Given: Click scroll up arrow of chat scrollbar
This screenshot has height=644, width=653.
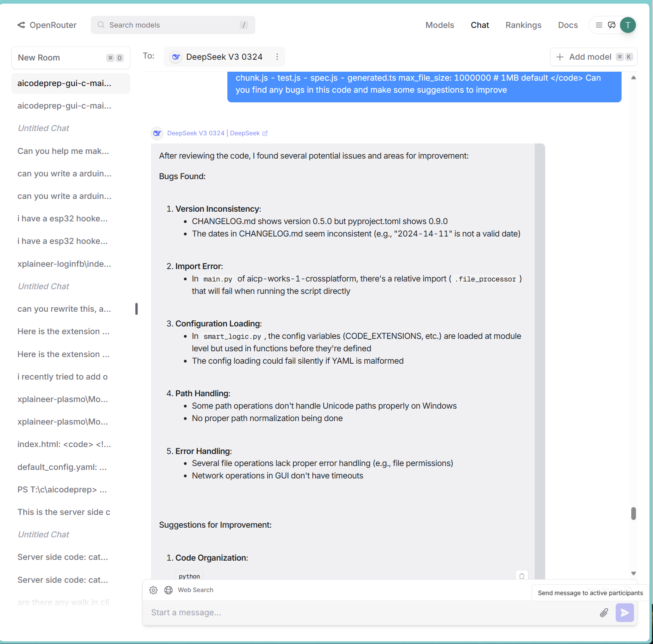Looking at the screenshot, I should (634, 78).
